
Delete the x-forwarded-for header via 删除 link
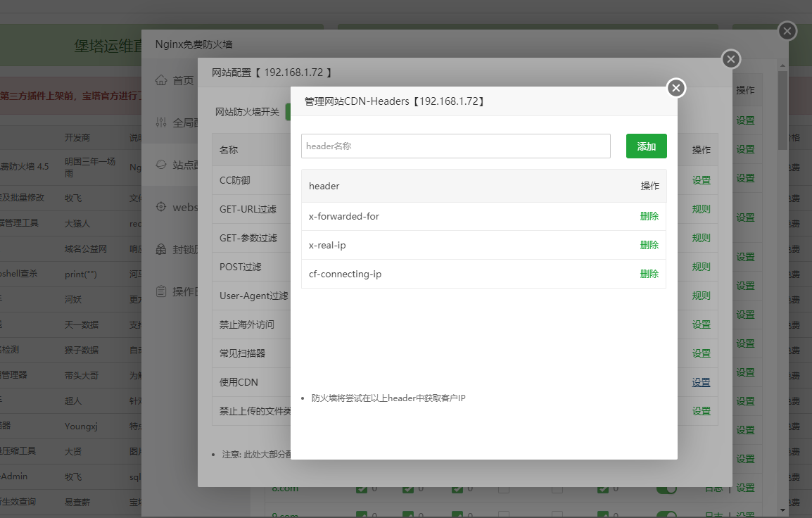click(x=648, y=215)
